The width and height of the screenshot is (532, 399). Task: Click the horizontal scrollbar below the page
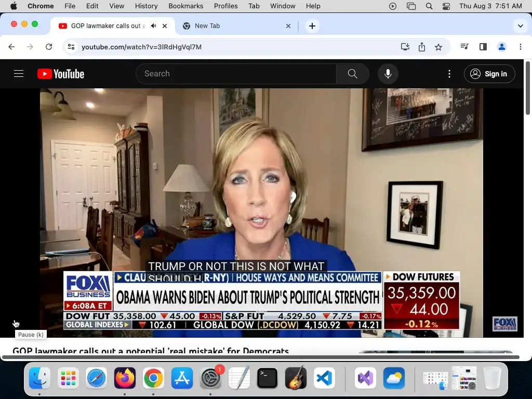[261, 357]
